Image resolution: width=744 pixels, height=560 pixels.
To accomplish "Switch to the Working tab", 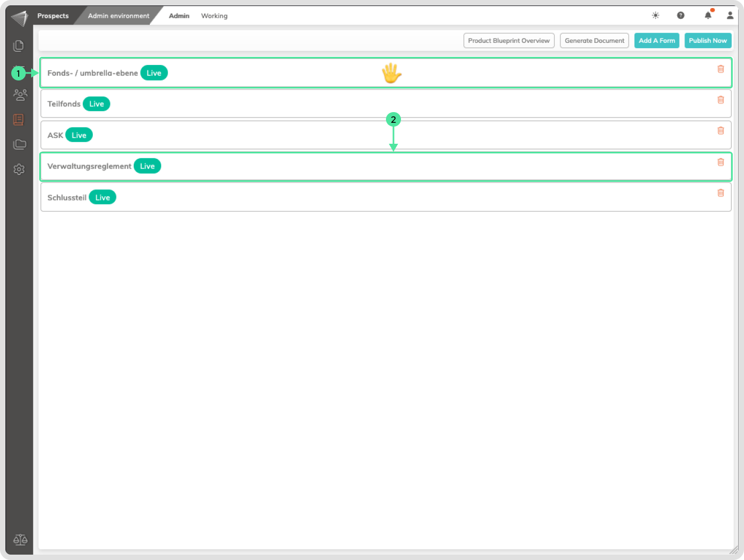I will (214, 16).
